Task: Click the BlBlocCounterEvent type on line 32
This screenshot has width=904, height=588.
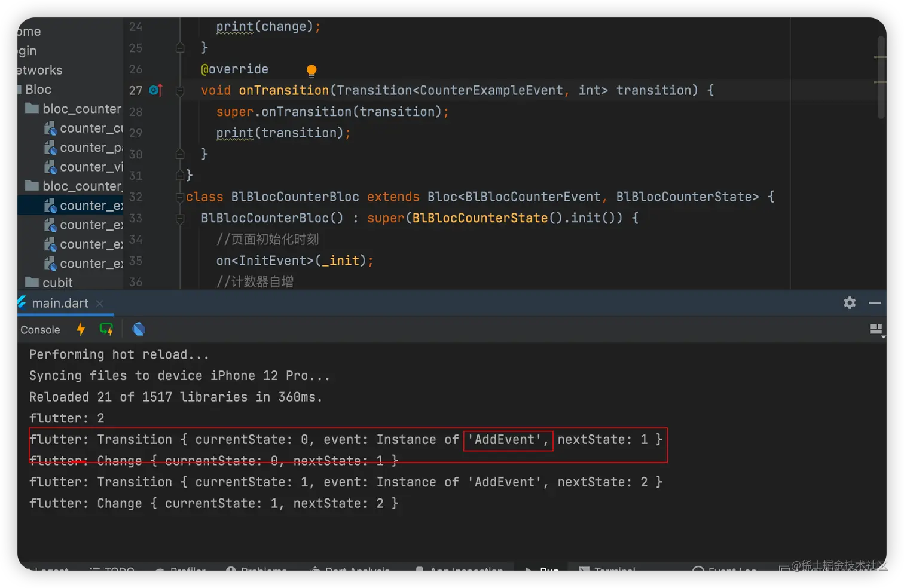Action: tap(533, 197)
